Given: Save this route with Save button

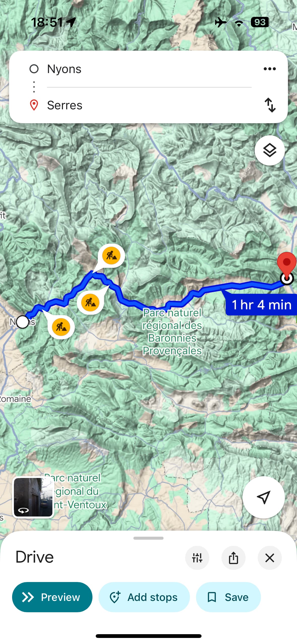Looking at the screenshot, I should click(x=228, y=597).
